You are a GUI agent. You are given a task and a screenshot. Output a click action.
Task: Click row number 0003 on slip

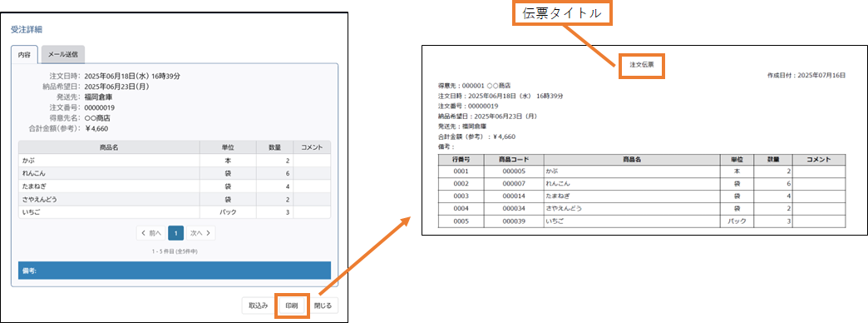tap(461, 196)
